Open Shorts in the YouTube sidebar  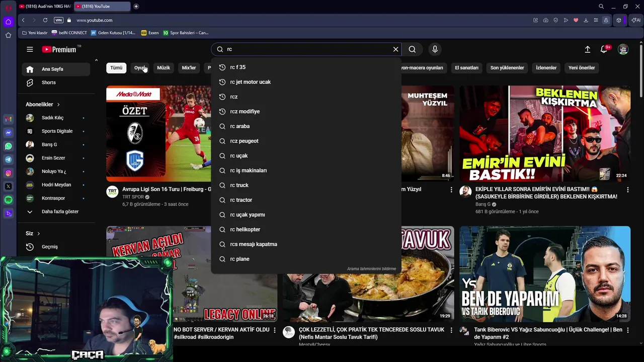click(56, 82)
